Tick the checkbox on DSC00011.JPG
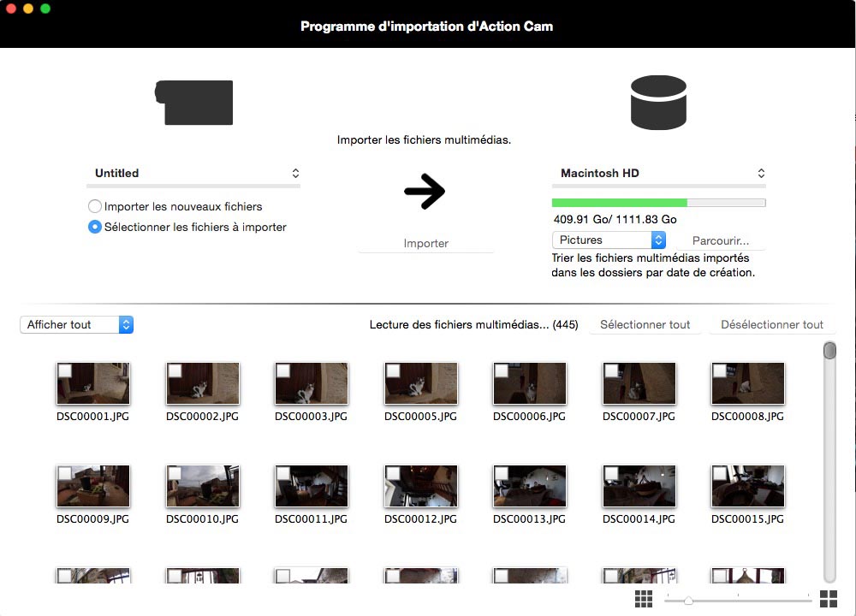The width and height of the screenshot is (856, 616). pos(283,474)
